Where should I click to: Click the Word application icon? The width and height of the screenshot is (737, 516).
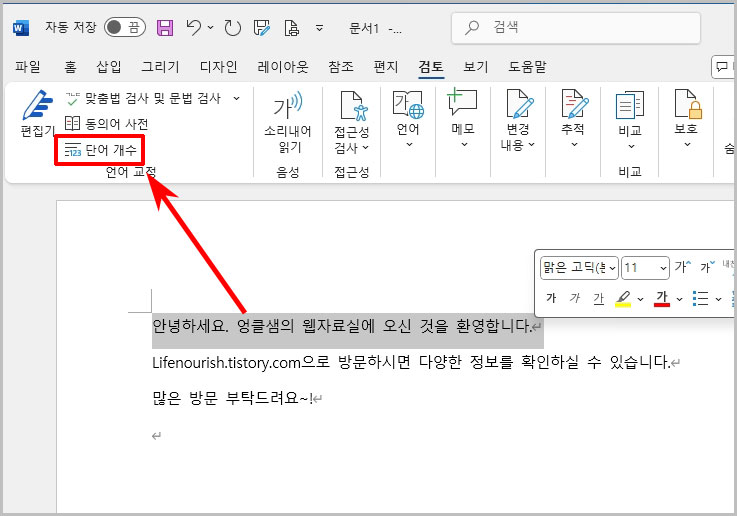point(21,28)
